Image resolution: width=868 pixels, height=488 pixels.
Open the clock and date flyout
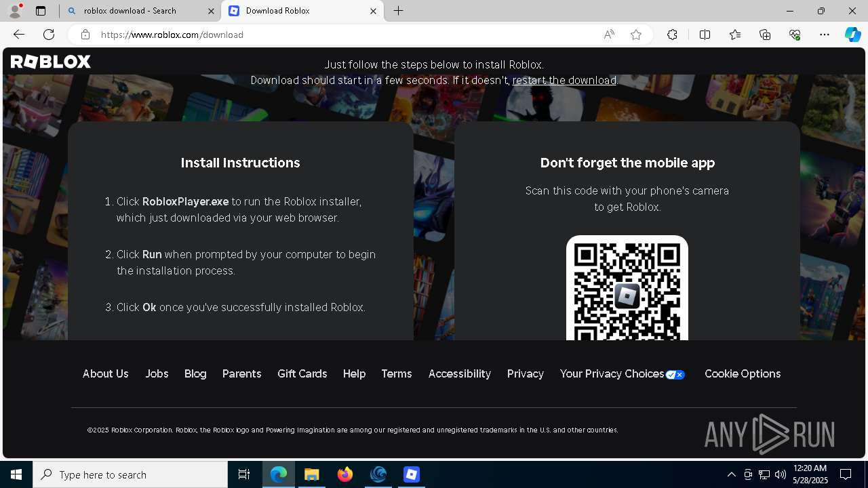pos(810,474)
